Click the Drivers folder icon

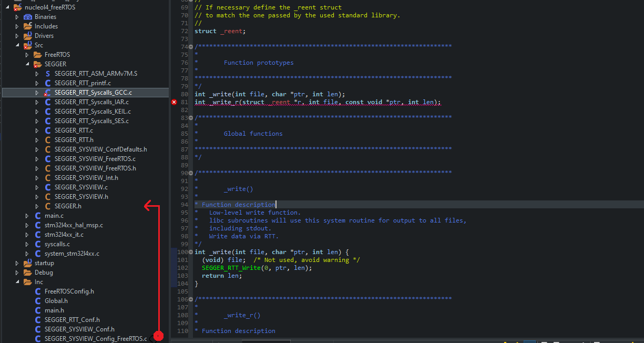(28, 36)
